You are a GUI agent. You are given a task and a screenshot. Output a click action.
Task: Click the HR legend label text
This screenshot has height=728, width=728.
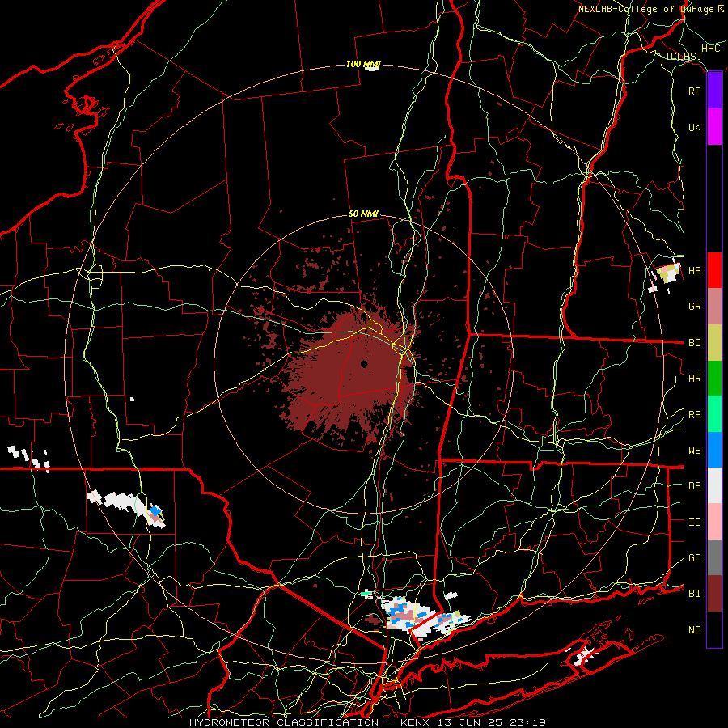point(695,379)
